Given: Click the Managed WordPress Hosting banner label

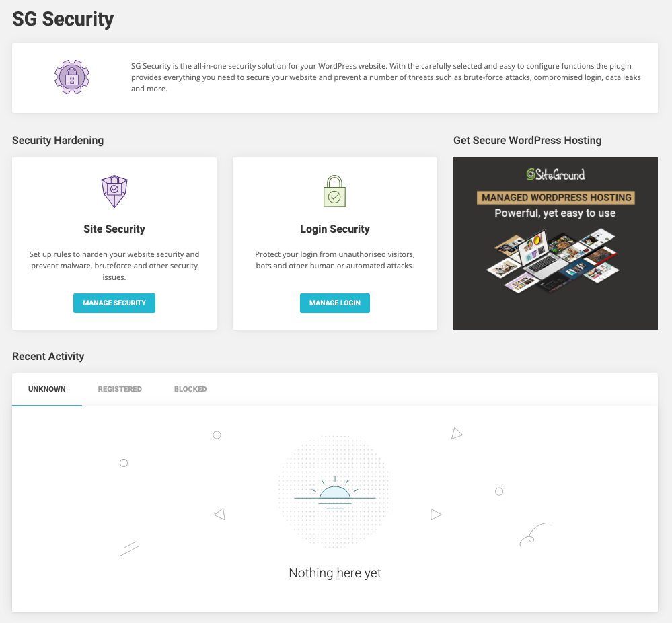Looking at the screenshot, I should (x=556, y=198).
